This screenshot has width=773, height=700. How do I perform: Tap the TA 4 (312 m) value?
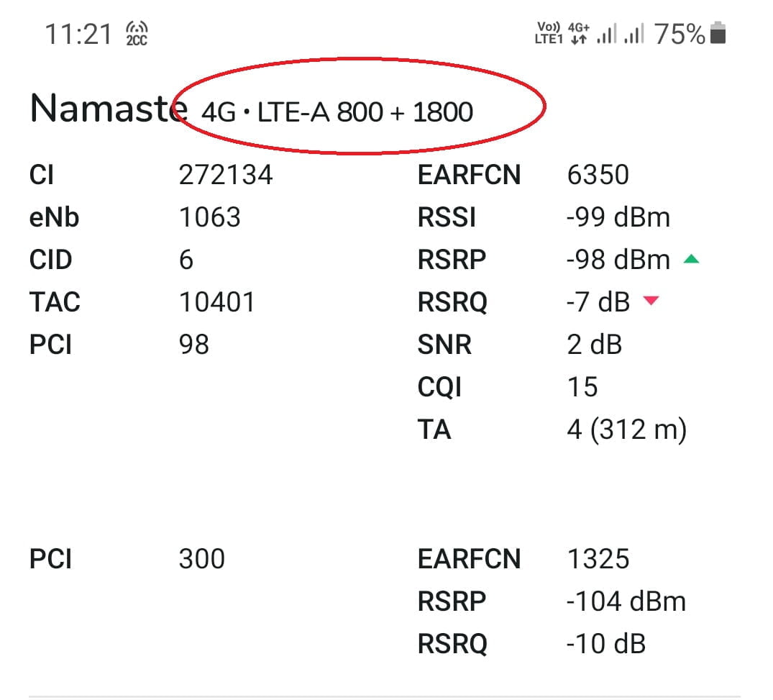point(626,429)
